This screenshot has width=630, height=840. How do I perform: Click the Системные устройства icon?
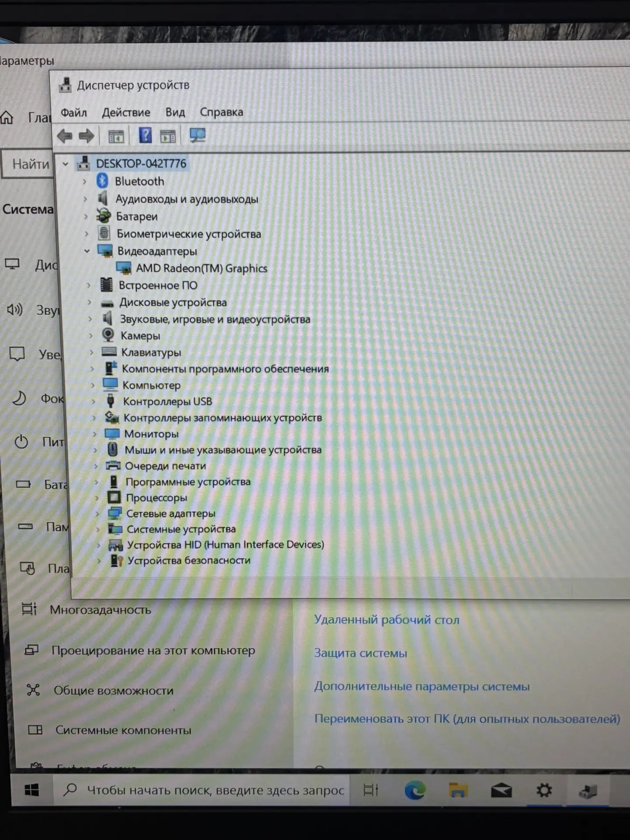coord(115,529)
